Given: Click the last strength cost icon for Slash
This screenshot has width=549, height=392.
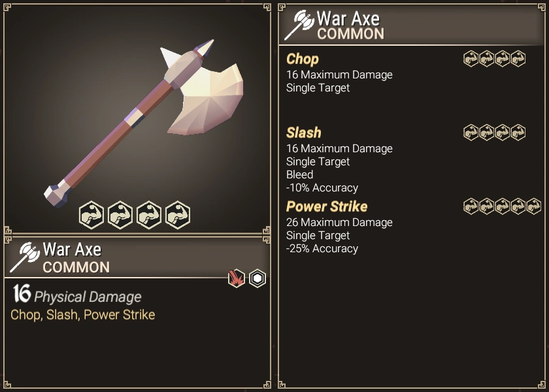Looking at the screenshot, I should pos(518,133).
